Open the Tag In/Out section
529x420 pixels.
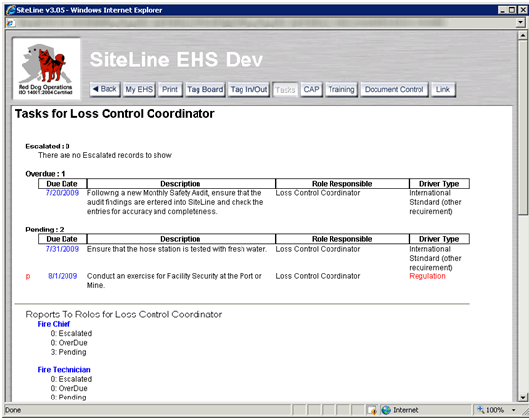(x=248, y=89)
